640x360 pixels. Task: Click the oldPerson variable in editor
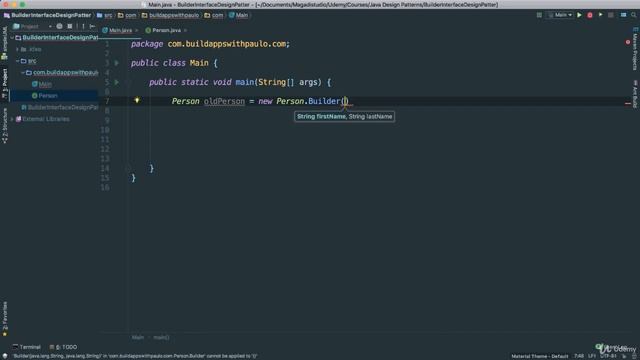[224, 101]
